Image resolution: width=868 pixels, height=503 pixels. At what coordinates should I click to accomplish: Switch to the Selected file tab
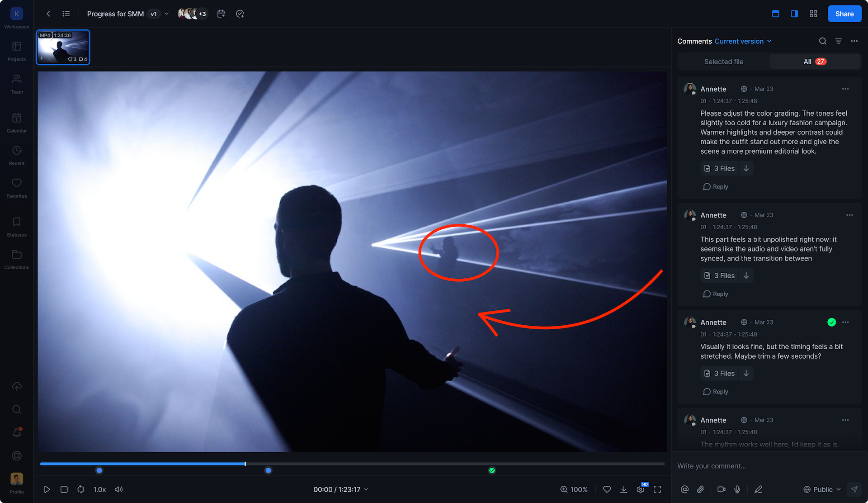coord(723,62)
